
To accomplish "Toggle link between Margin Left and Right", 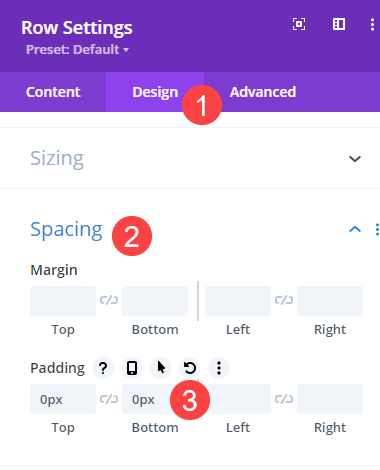I will pos(284,300).
